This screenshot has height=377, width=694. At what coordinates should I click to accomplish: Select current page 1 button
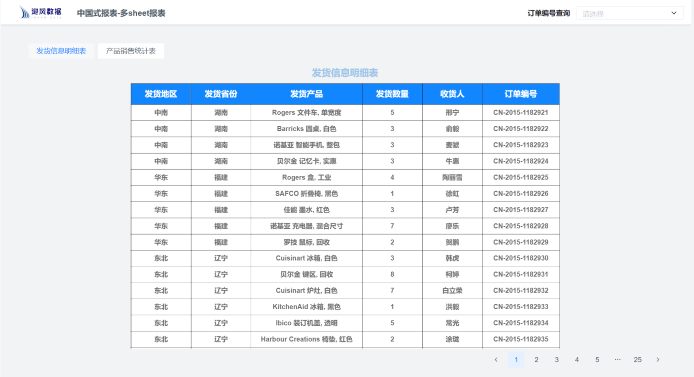[x=516, y=360]
